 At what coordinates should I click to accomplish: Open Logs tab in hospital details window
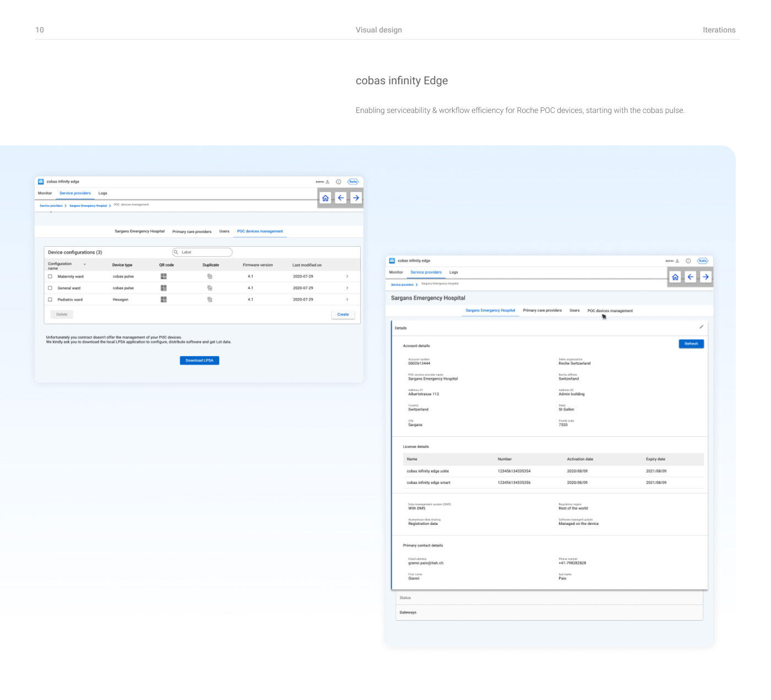tap(454, 272)
